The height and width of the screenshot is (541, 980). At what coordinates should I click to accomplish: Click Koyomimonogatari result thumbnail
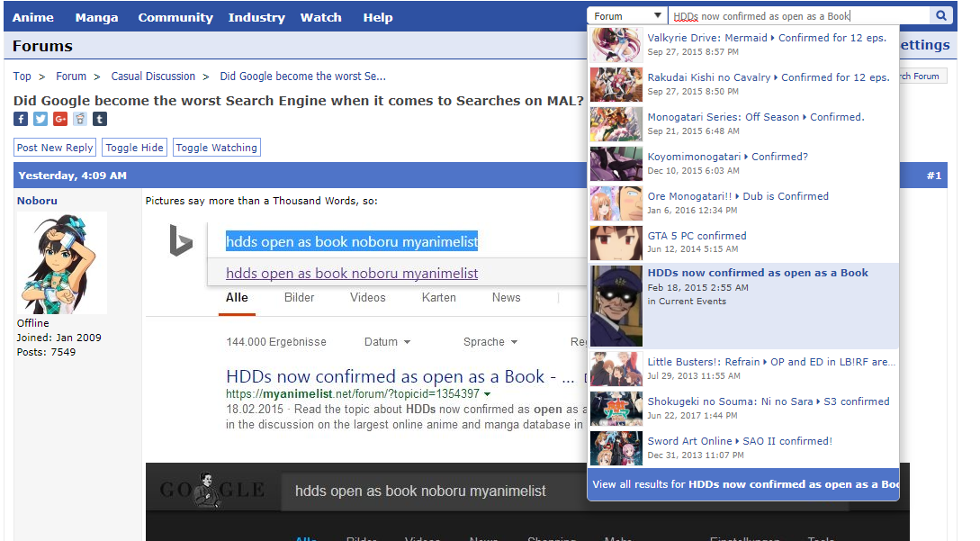616,163
